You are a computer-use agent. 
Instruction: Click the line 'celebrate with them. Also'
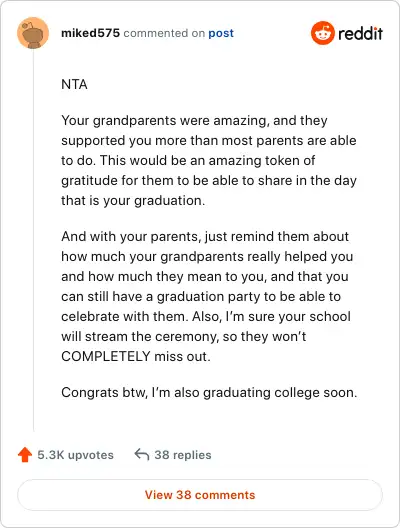tap(206, 317)
